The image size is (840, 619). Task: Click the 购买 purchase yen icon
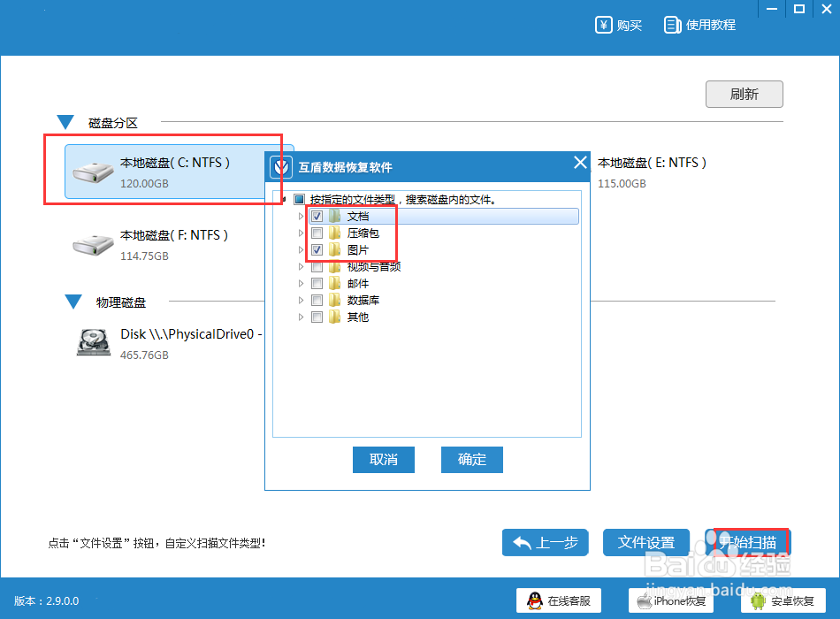[x=603, y=25]
